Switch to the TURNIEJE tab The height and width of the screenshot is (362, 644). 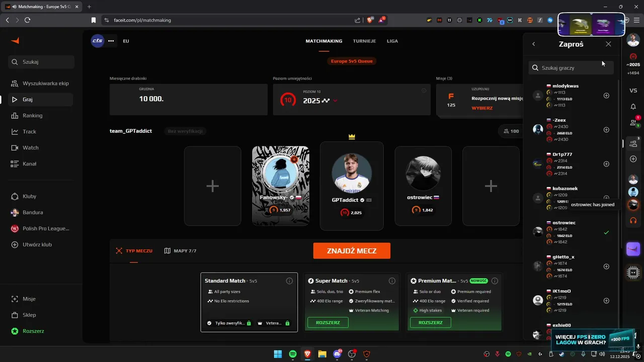click(x=364, y=41)
